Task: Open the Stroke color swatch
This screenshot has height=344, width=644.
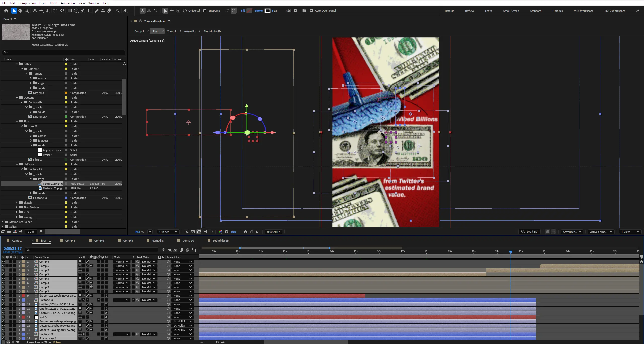Action: coord(267,11)
